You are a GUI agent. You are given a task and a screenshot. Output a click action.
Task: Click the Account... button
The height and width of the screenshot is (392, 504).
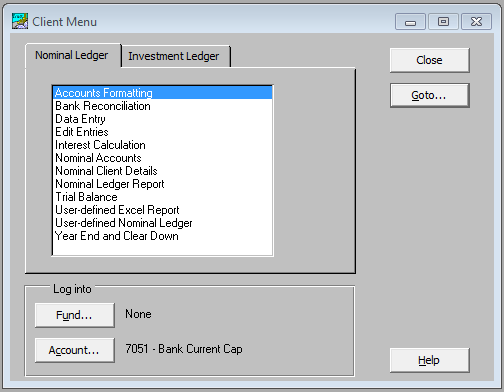[75, 350]
